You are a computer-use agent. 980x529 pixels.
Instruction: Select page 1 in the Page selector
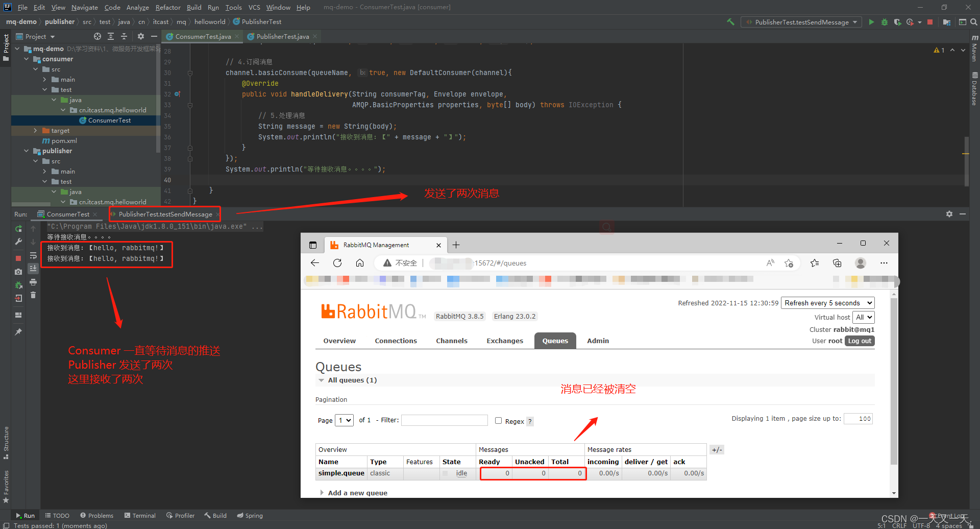344,420
